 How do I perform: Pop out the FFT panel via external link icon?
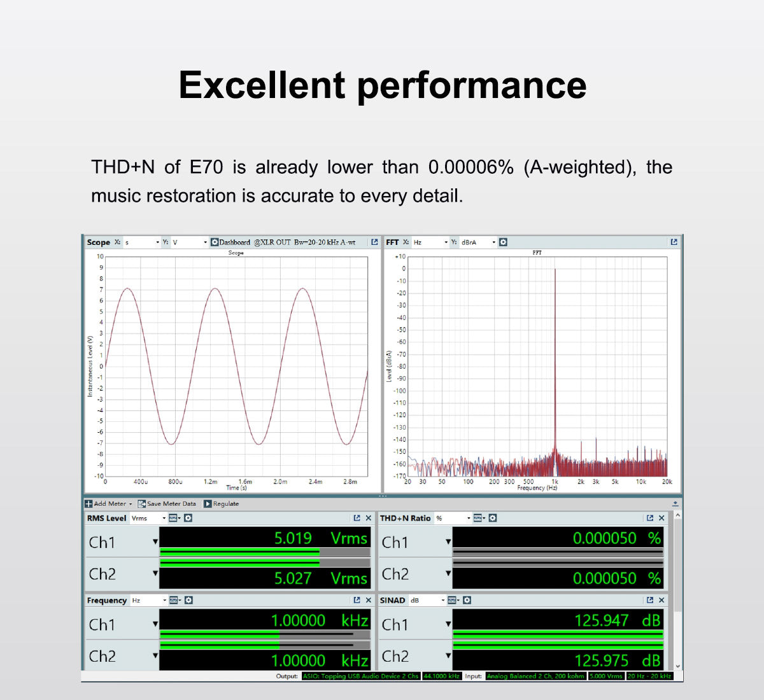(x=674, y=242)
